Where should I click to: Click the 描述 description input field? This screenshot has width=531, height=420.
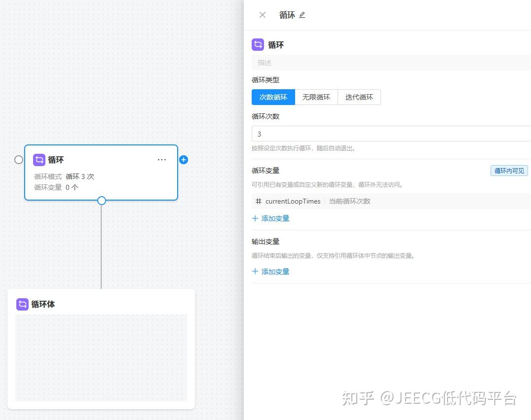[345, 63]
